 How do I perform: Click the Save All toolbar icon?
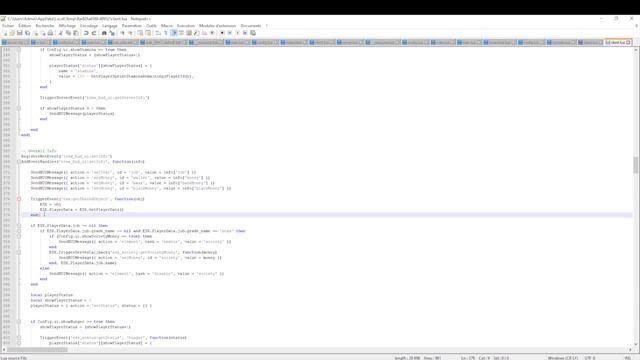coord(27,33)
